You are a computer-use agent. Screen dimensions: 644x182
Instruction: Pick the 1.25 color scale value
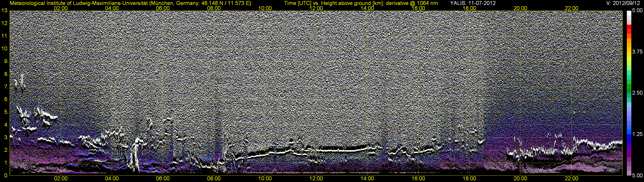(637, 134)
